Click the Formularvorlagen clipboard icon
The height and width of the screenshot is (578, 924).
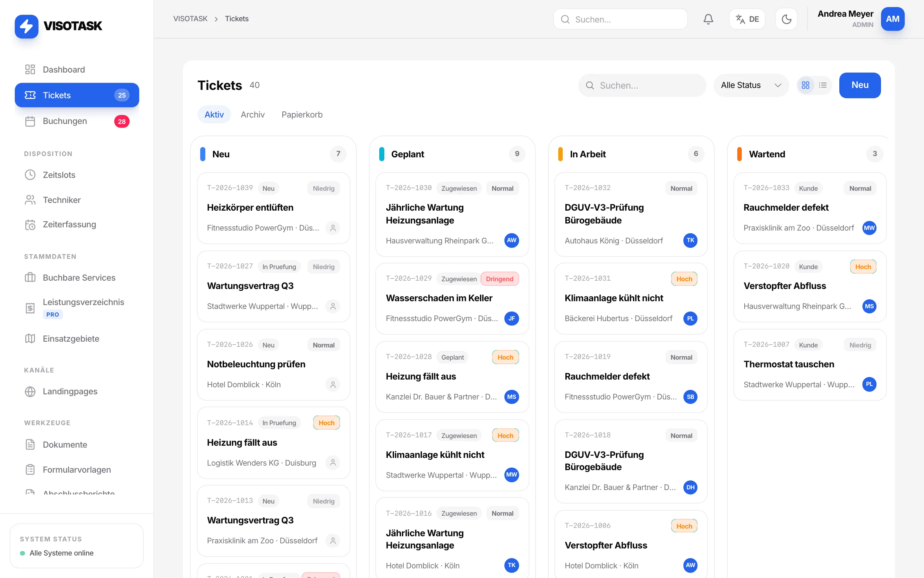click(x=30, y=470)
